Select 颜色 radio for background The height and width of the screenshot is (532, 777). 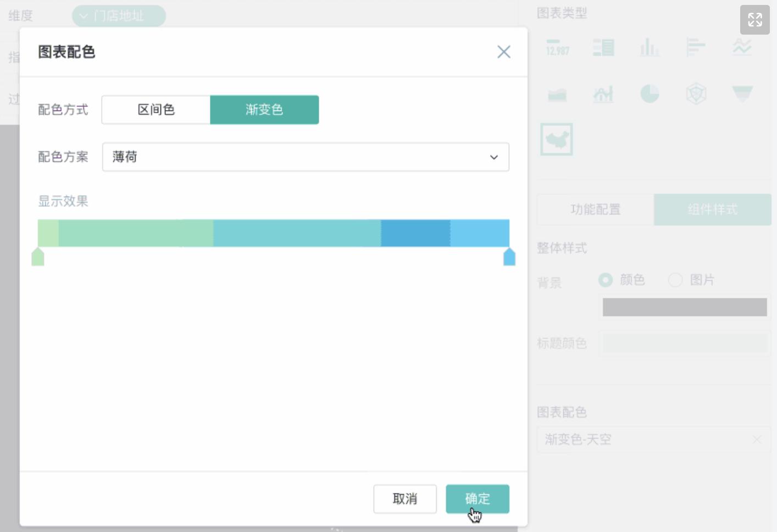(605, 280)
